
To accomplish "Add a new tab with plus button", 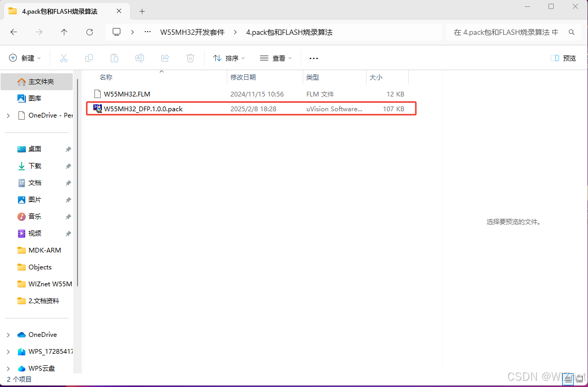I will (142, 11).
